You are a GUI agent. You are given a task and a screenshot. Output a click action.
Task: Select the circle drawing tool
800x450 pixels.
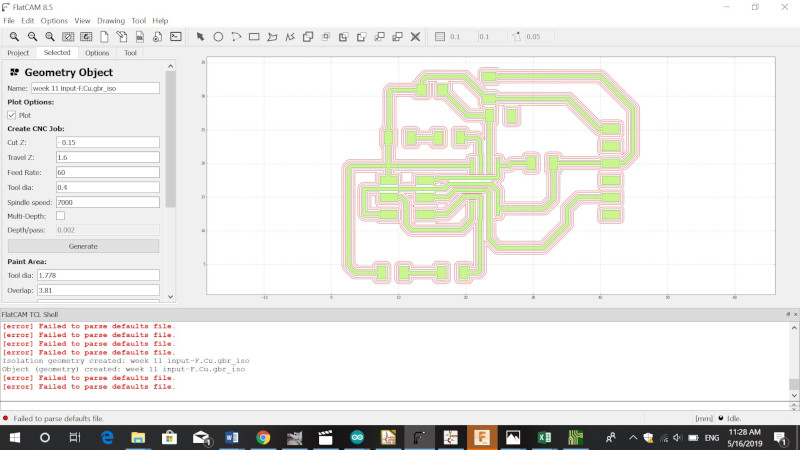tap(218, 37)
